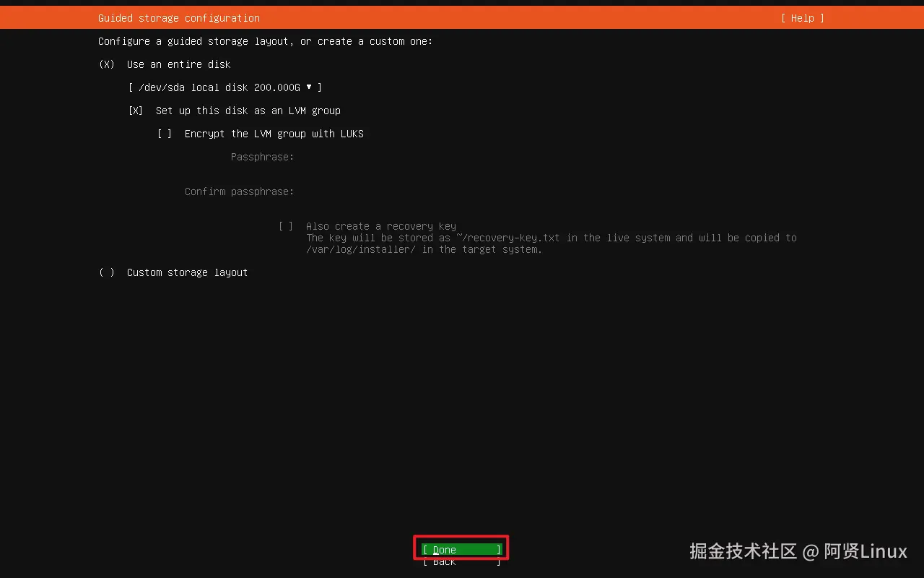The image size is (924, 578).
Task: Click the Guided storage configuration title
Action: coord(179,18)
